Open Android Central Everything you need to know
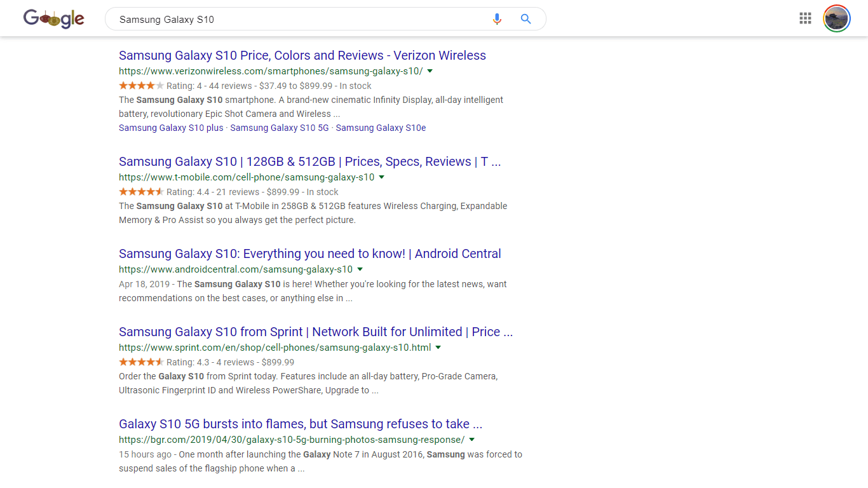This screenshot has width=868, height=488. 310,254
